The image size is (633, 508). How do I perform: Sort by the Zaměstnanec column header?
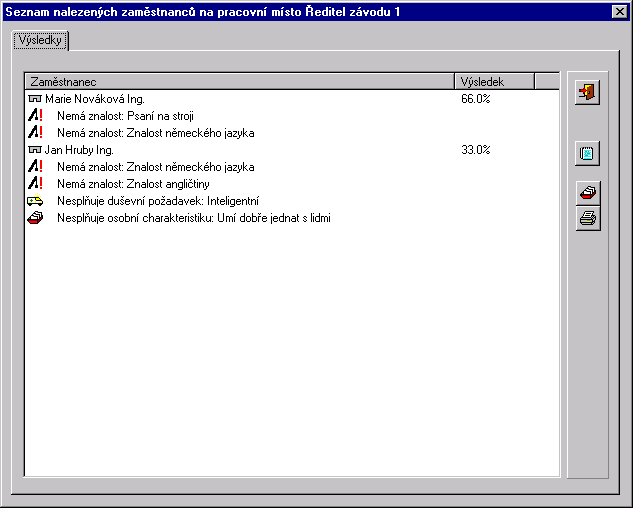click(240, 82)
